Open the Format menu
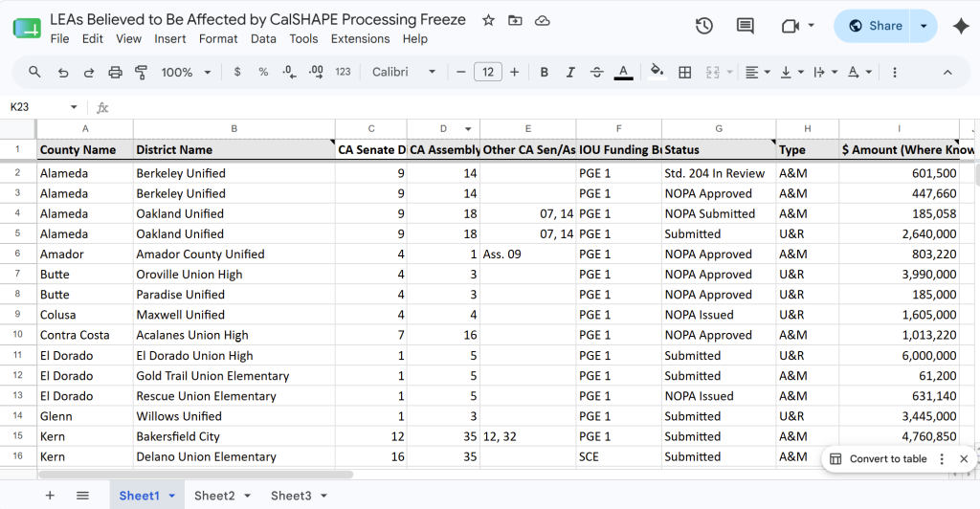The height and width of the screenshot is (509, 980). 218,38
